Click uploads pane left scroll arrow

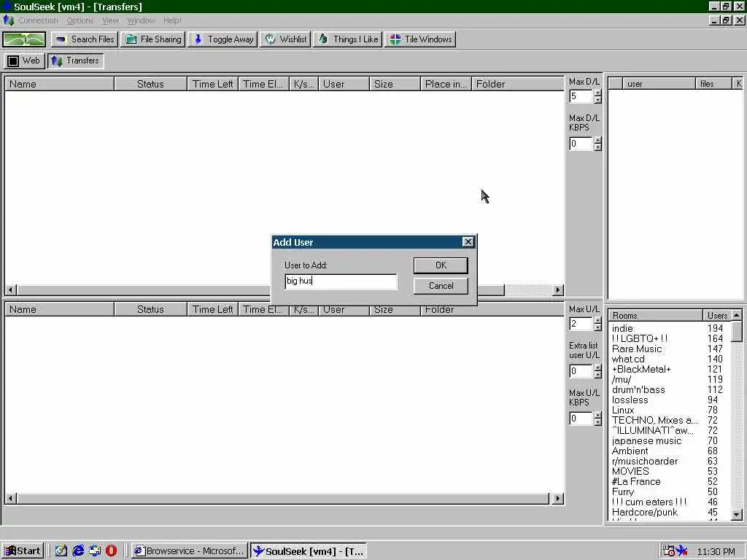10,499
